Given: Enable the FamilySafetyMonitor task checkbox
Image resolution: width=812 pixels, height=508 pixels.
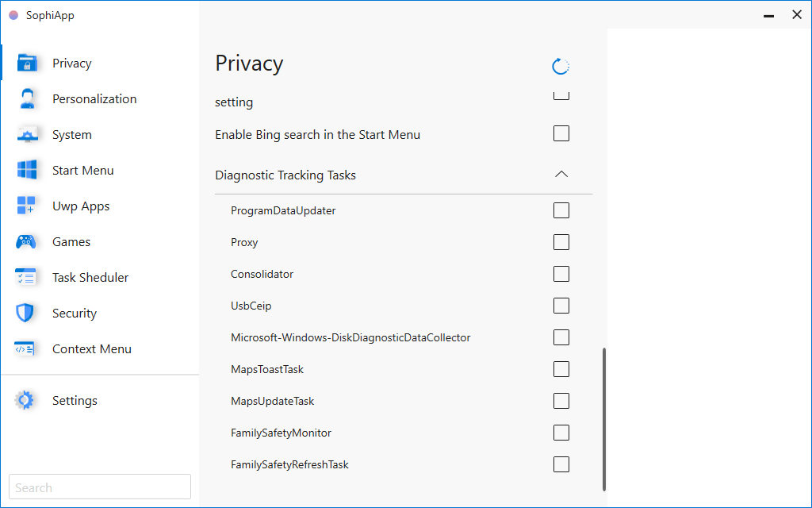Looking at the screenshot, I should click(561, 433).
